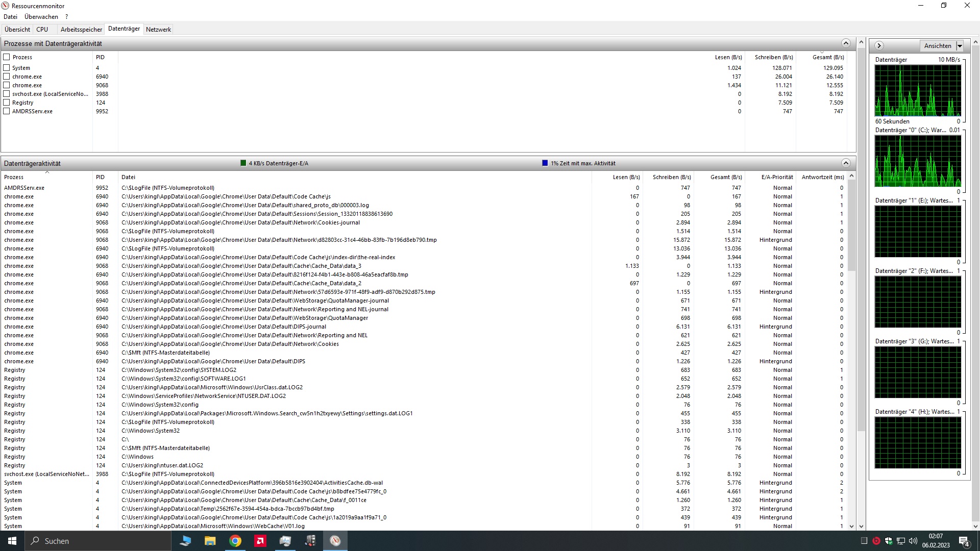This screenshot has width=980, height=551.
Task: Click the blue max activity color square
Action: [x=545, y=163]
